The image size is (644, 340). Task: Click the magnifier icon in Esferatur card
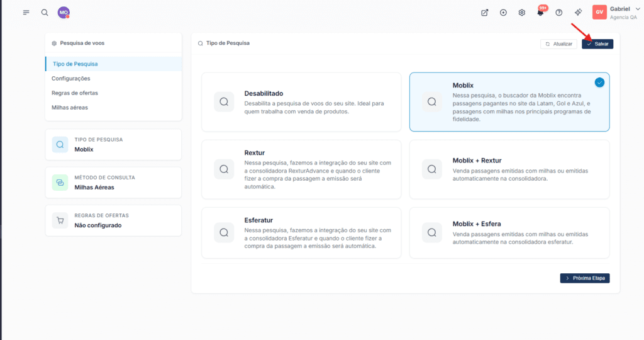pyautogui.click(x=224, y=233)
